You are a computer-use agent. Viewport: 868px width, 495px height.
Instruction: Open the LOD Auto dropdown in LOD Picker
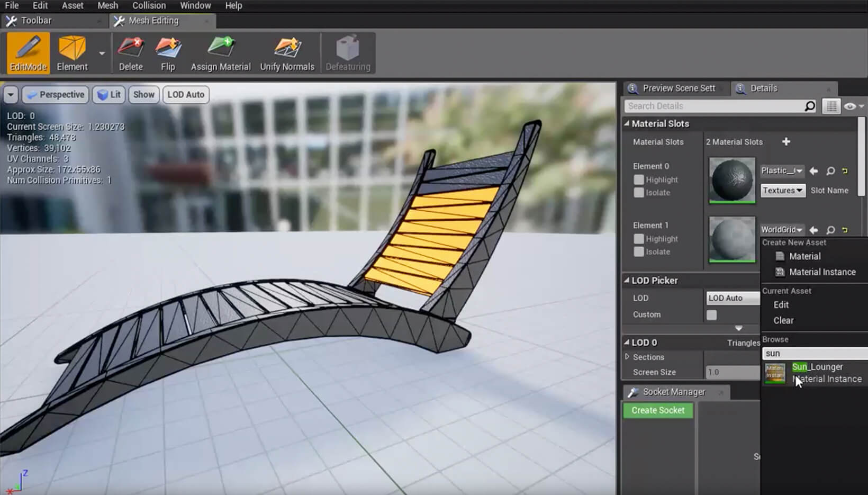733,298
